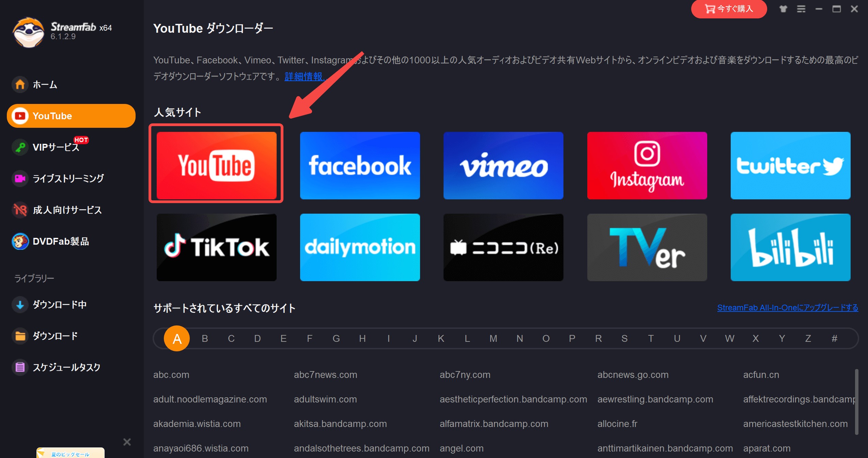Select letter B in alphabet filter
Image resolution: width=868 pixels, height=458 pixels.
point(205,338)
